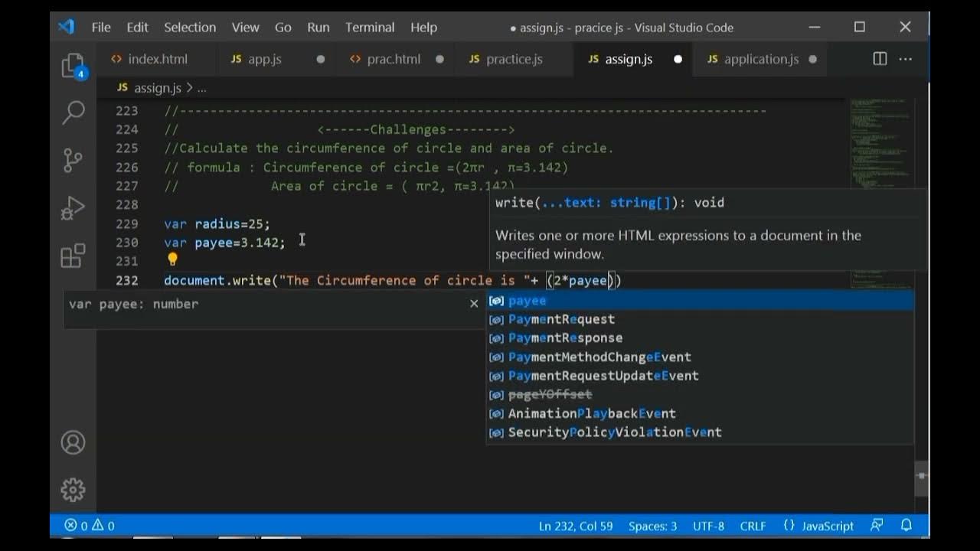Switch to the index.html tab
The width and height of the screenshot is (980, 551).
coord(156,59)
